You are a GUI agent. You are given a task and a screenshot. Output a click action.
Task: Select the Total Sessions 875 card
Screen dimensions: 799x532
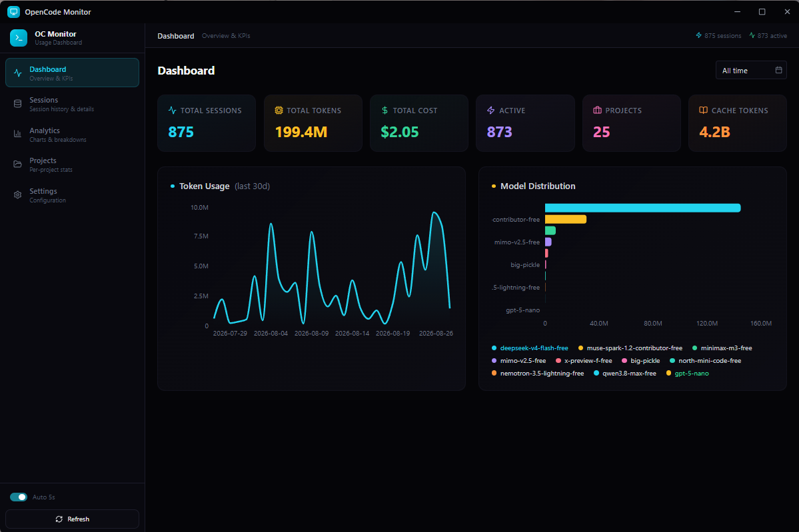coord(207,123)
